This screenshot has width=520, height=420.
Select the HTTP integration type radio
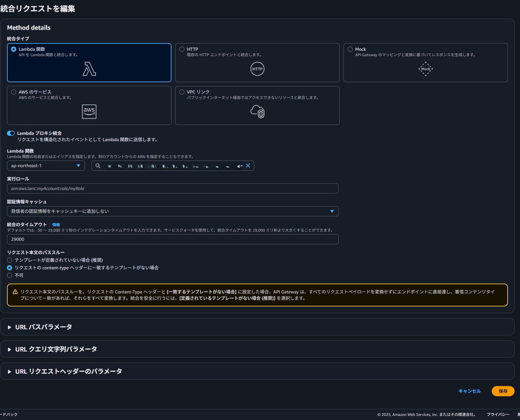pyautogui.click(x=182, y=49)
